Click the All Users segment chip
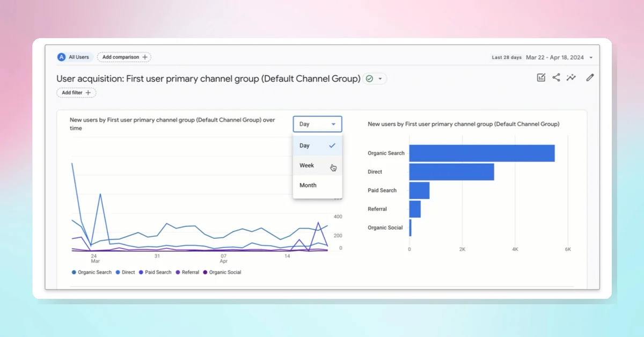The width and height of the screenshot is (644, 337). point(75,57)
